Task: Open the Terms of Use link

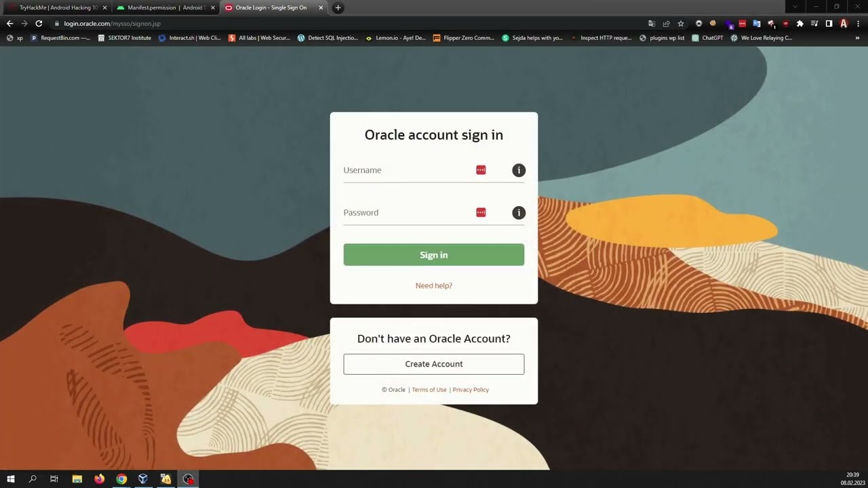Action: click(429, 390)
